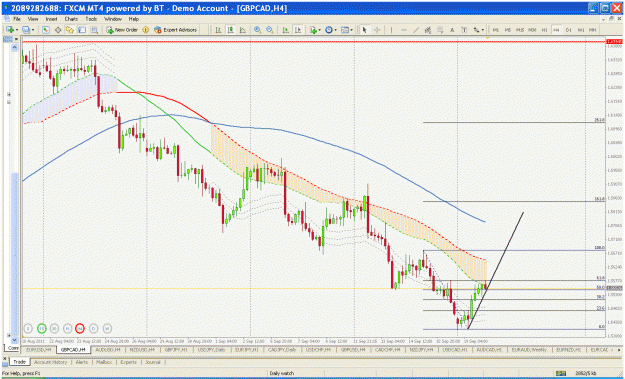Select the Crosshair tool
This screenshot has width=625, height=379.
[377, 30]
